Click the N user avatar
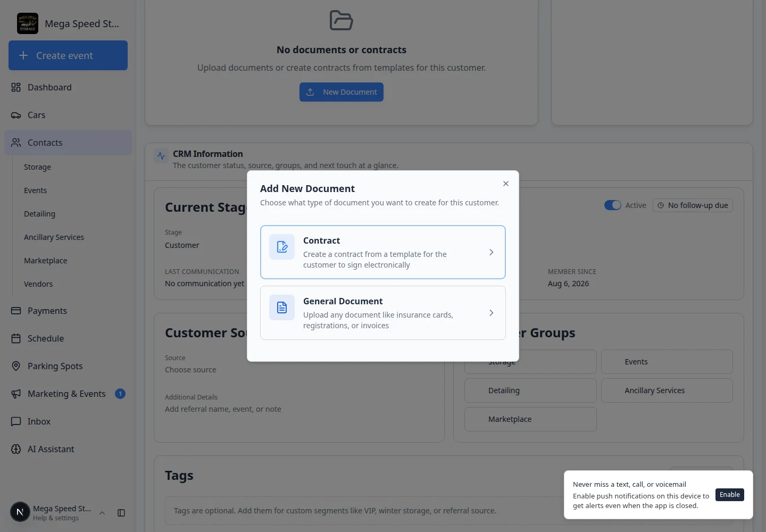 (x=20, y=512)
